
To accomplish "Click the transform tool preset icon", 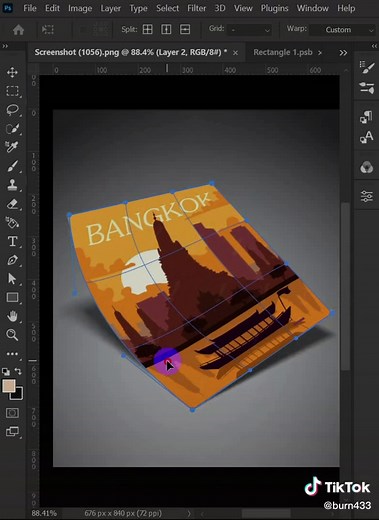I will pos(48,30).
